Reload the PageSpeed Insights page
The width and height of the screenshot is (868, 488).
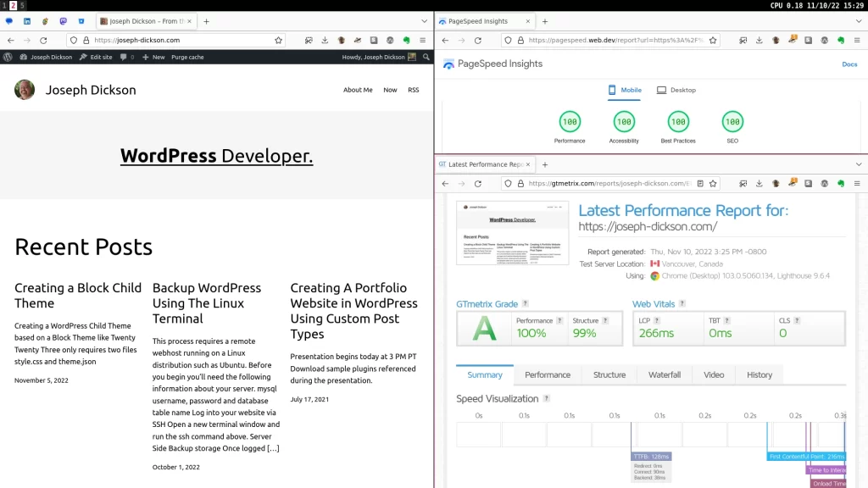pyautogui.click(x=477, y=40)
